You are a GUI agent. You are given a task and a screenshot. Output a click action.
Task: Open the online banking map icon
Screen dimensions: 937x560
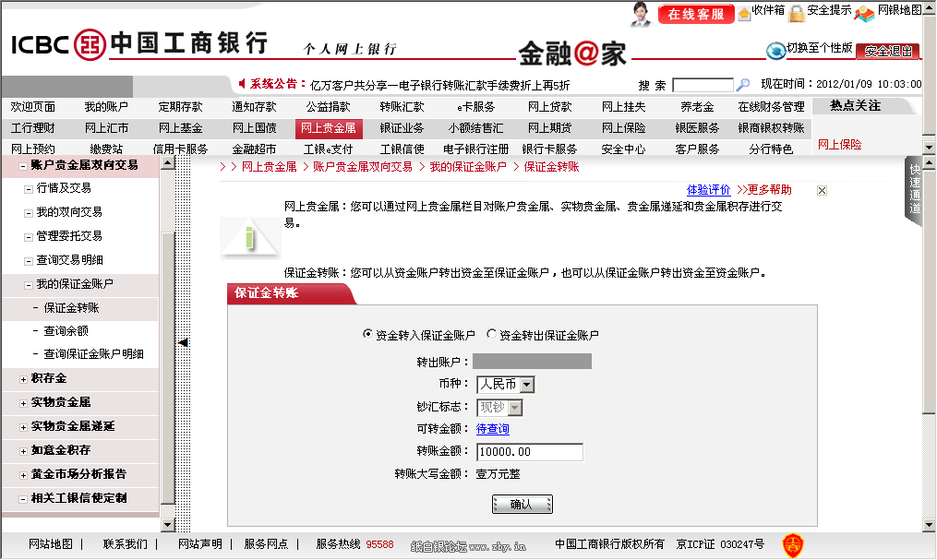864,13
